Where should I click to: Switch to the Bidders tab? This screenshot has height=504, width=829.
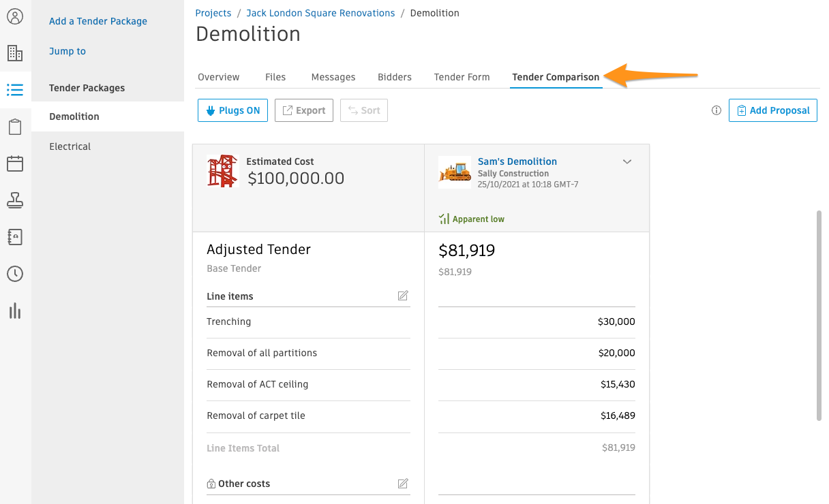coord(395,77)
